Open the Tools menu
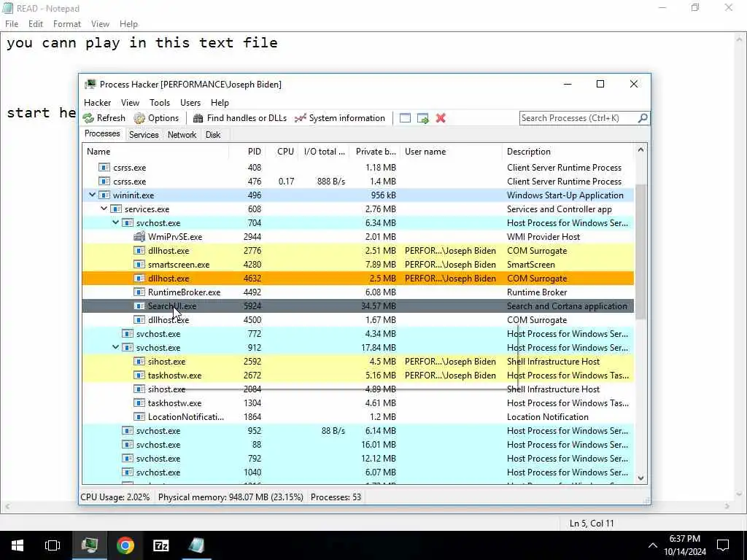The image size is (747, 560). 160,102
